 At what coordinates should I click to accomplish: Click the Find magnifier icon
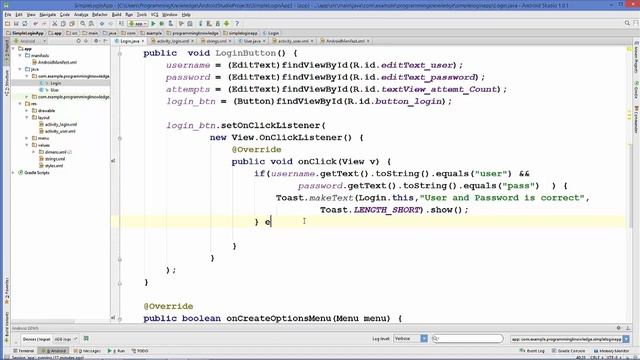click(83, 24)
